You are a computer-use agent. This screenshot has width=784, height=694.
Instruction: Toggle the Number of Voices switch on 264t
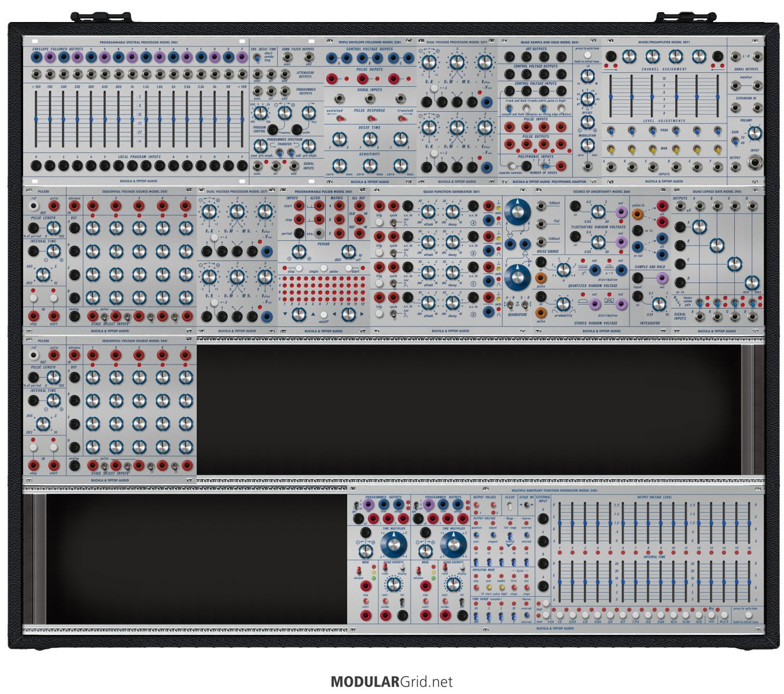[x=545, y=166]
